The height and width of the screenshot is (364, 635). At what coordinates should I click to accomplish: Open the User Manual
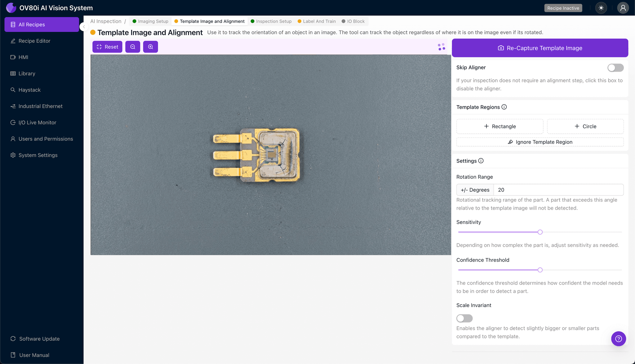(x=42, y=355)
